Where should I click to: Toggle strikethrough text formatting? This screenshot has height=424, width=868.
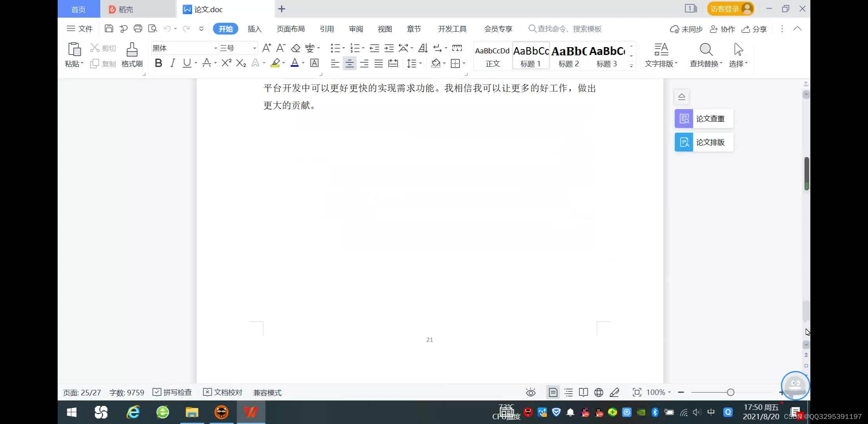point(206,63)
